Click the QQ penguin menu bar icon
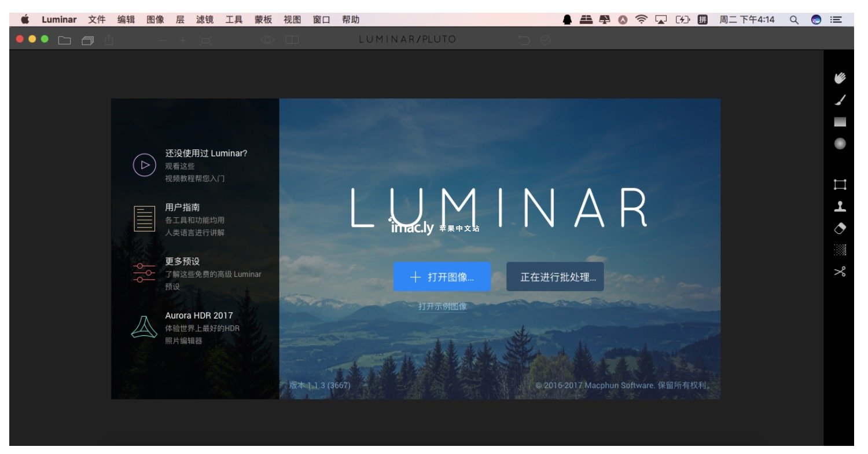 [x=567, y=20]
